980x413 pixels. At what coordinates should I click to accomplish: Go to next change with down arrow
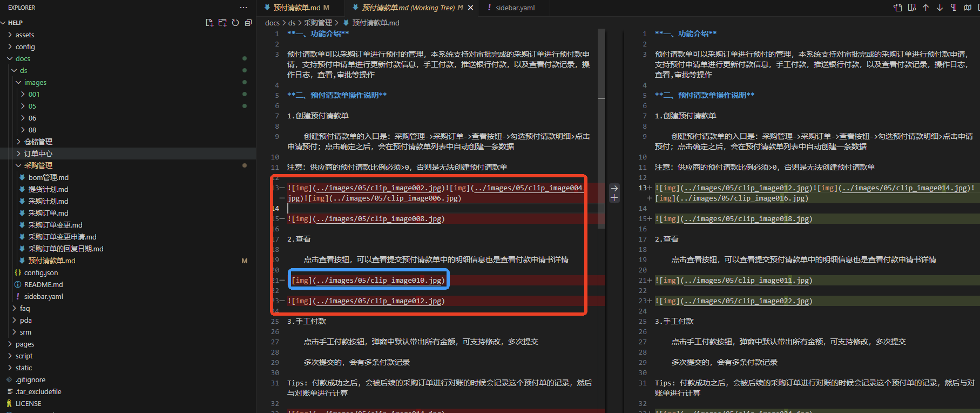[x=940, y=8]
